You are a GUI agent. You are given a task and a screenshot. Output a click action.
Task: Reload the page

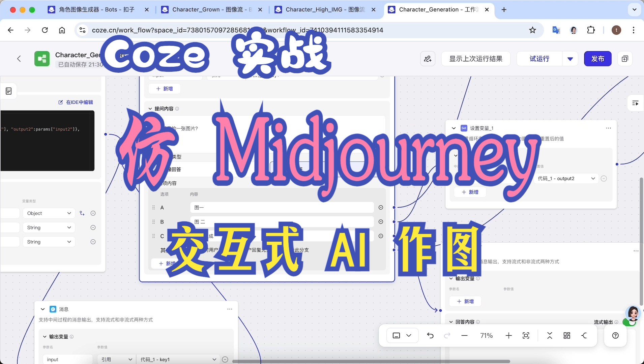pos(45,30)
